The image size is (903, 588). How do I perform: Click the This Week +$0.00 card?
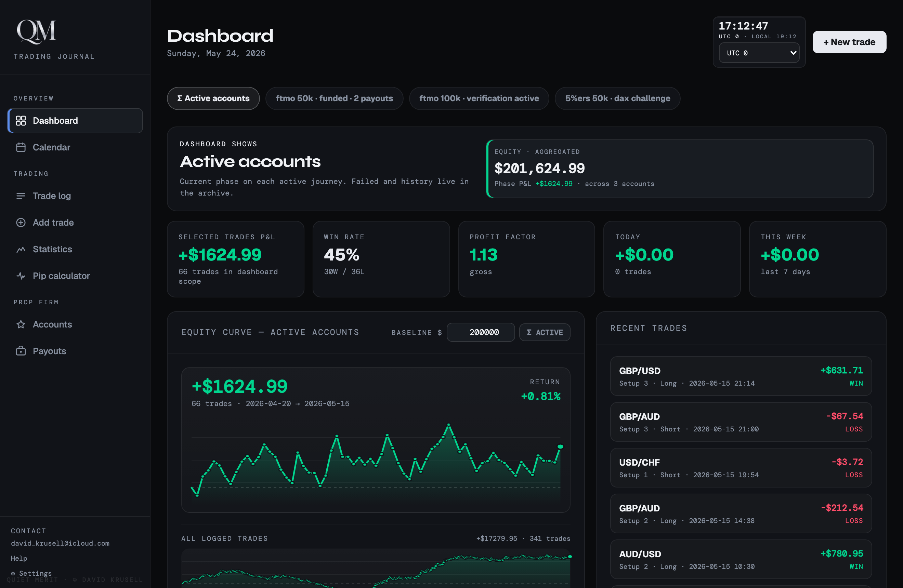coord(817,259)
